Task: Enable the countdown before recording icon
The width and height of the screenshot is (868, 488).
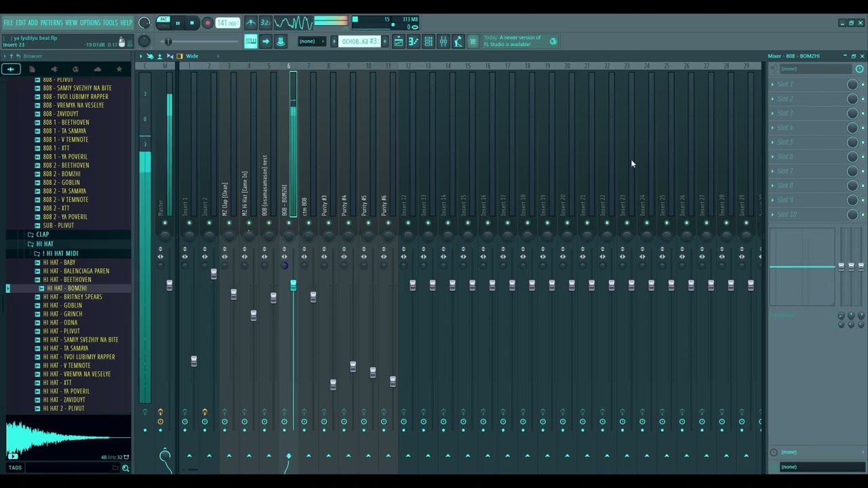Action: coord(266,22)
